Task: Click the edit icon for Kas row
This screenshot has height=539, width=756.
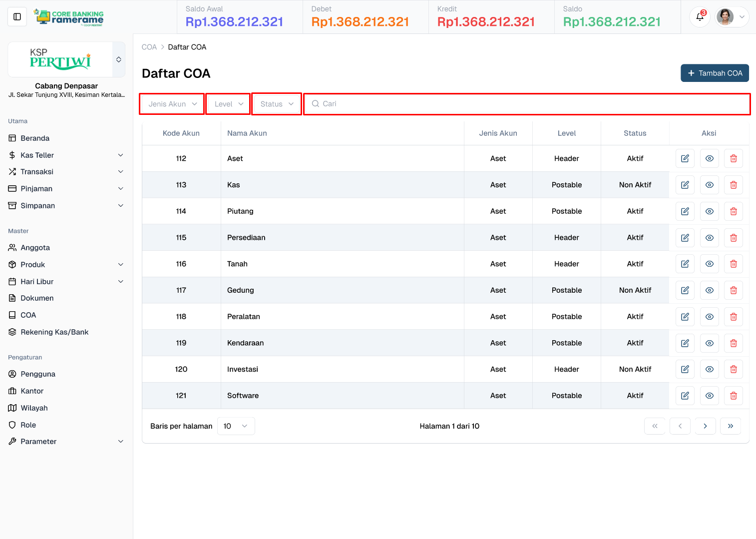Action: 685,185
